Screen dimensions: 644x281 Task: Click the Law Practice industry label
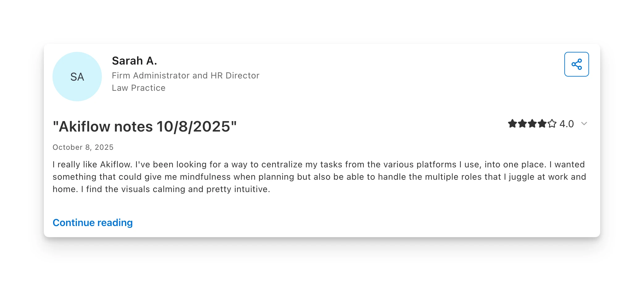tap(139, 88)
